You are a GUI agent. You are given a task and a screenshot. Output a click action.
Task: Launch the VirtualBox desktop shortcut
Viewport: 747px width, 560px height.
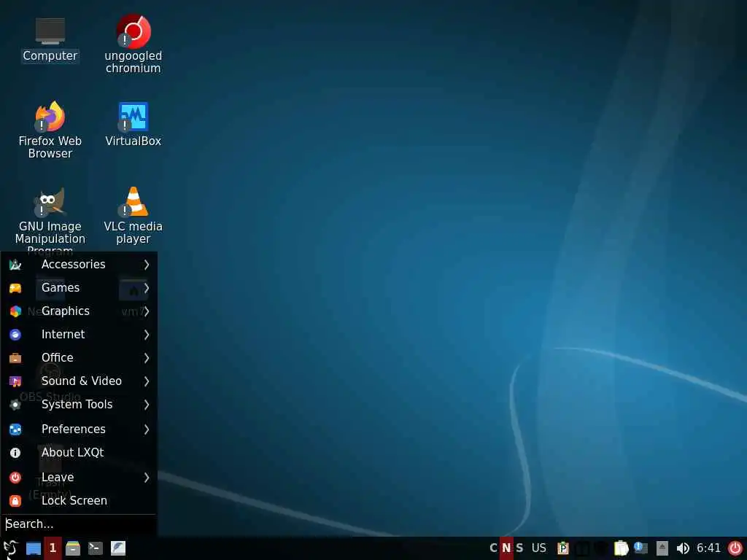pyautogui.click(x=133, y=124)
